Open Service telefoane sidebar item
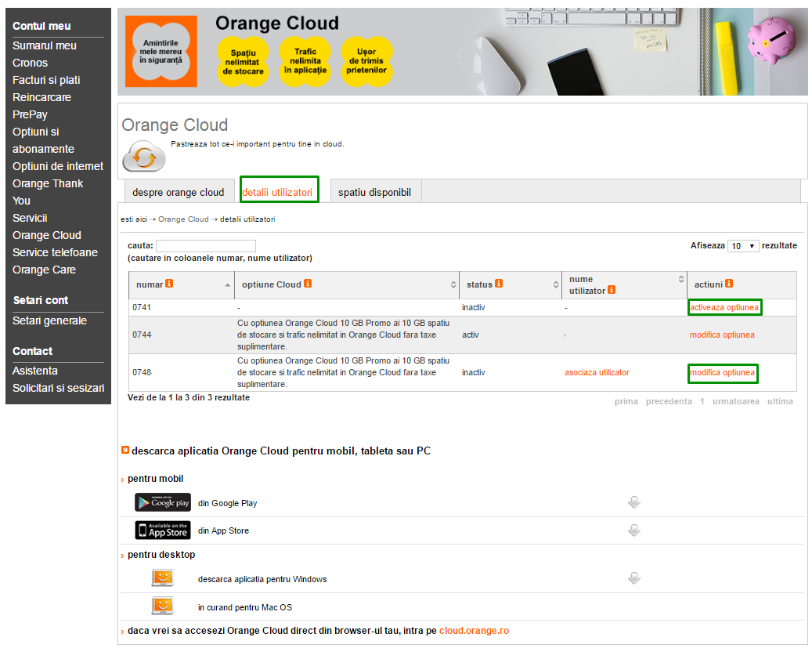 [x=55, y=252]
